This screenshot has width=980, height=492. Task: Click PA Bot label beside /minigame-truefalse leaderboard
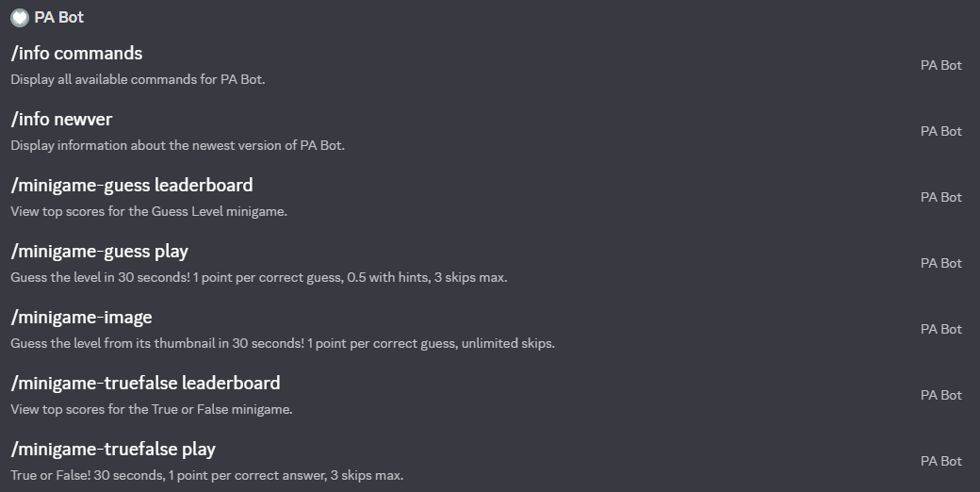[x=940, y=396]
